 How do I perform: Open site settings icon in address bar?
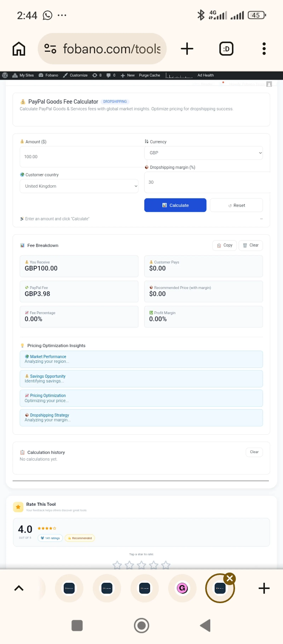pos(50,48)
